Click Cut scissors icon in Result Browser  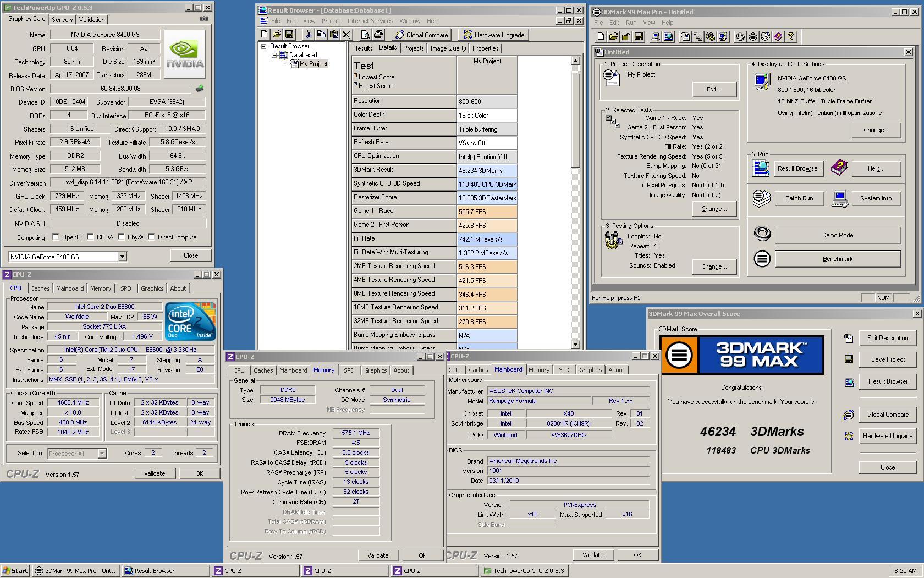[x=309, y=34]
